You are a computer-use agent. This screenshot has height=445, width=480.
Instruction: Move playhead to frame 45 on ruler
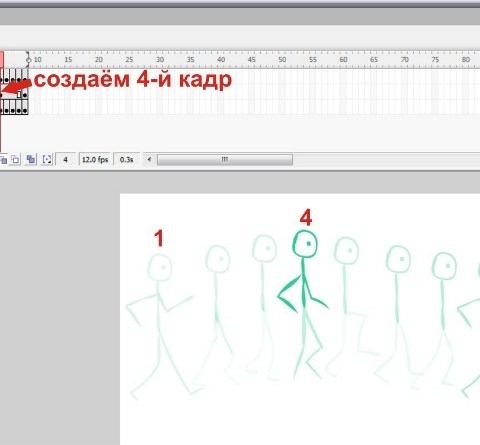[252, 60]
